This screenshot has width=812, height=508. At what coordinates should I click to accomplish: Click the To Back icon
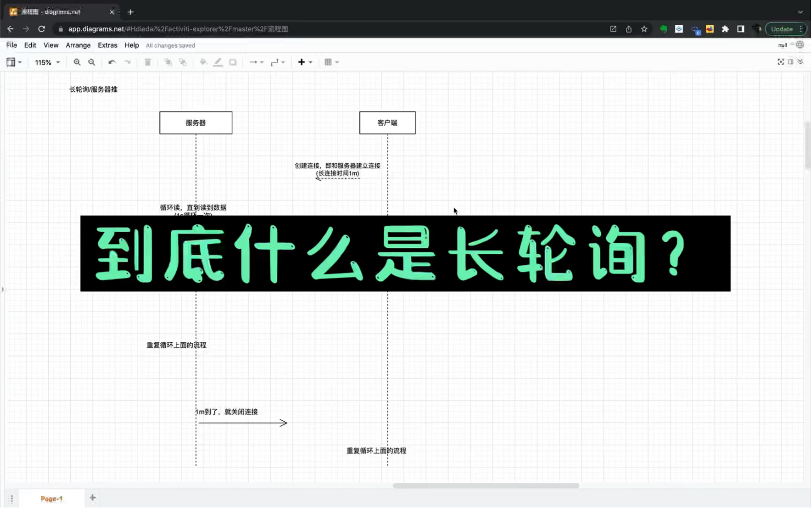tap(182, 62)
